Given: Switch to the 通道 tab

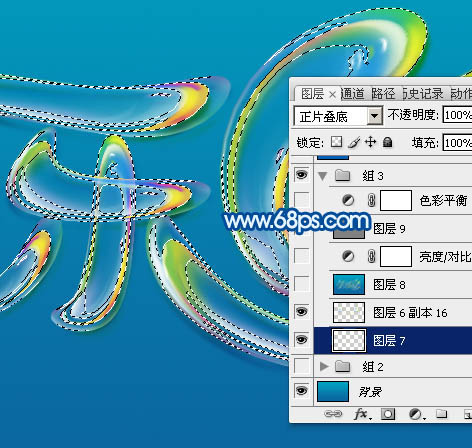Looking at the screenshot, I should [x=353, y=94].
